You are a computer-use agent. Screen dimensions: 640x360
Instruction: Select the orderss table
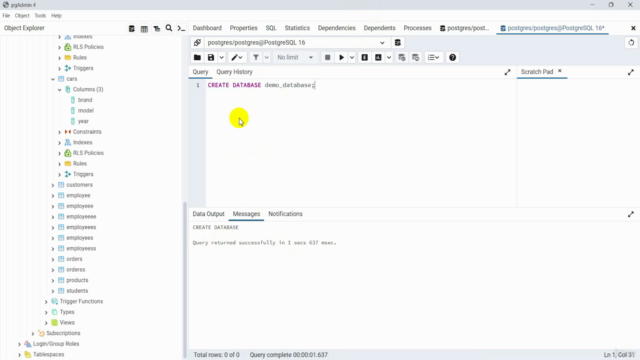coord(76,270)
